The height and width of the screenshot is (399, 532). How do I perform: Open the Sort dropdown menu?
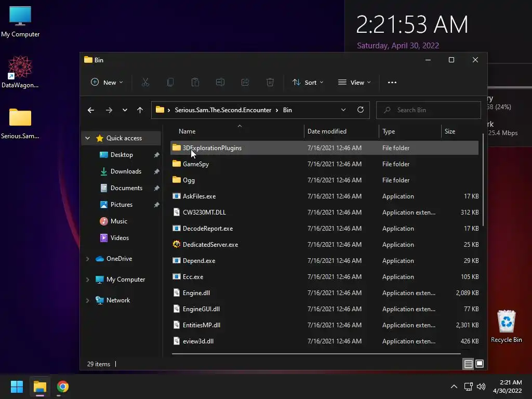pos(308,82)
